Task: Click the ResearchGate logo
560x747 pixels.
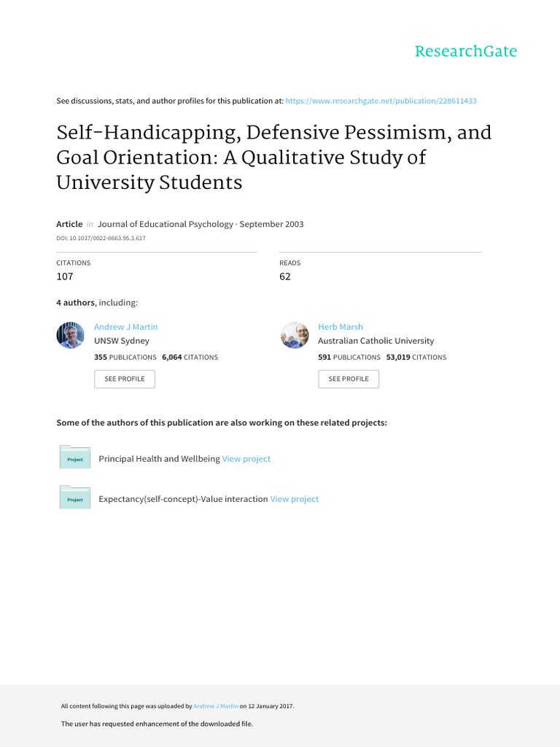Action: pyautogui.click(x=465, y=51)
